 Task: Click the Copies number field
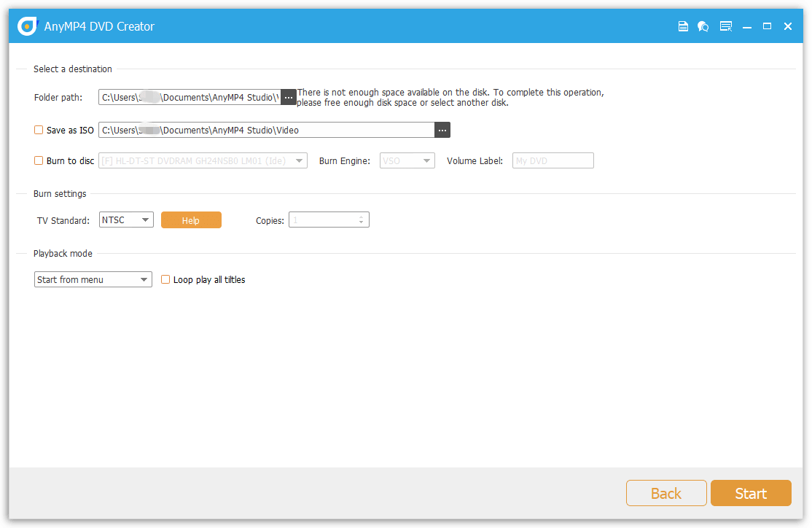(329, 220)
